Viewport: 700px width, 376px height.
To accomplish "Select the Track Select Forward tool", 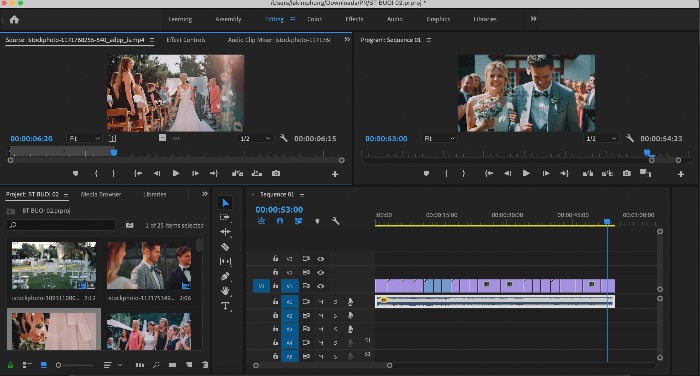I will (225, 217).
